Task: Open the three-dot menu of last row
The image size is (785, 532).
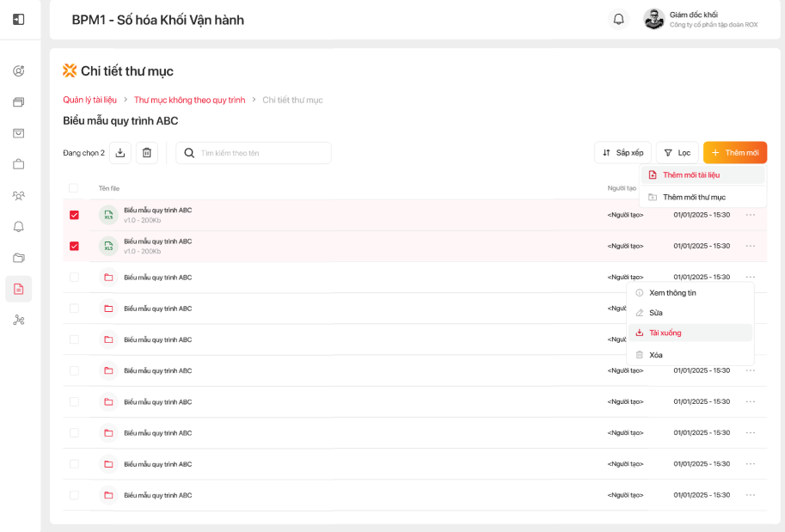Action: 751,495
